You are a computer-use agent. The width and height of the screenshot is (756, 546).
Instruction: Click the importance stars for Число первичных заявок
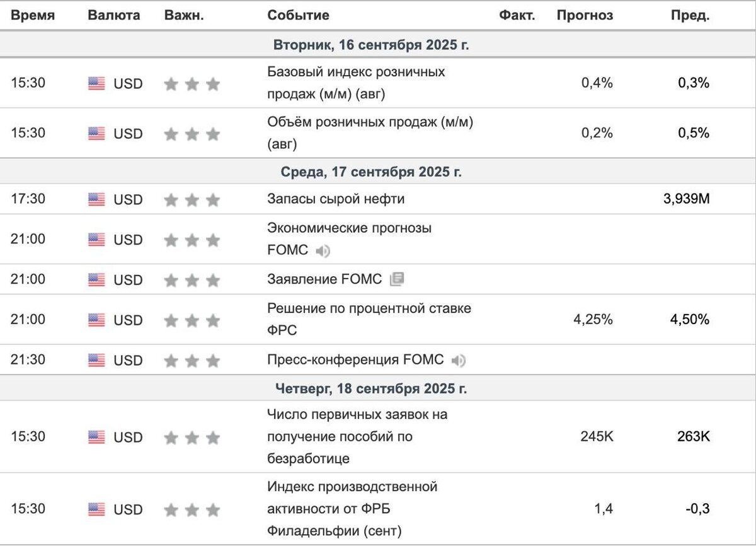[192, 438]
